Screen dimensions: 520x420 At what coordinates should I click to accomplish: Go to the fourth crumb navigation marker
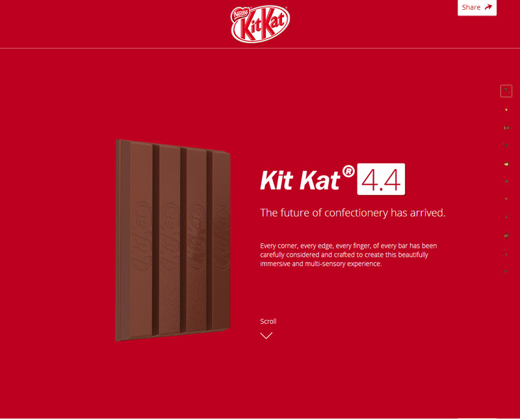tap(506, 145)
